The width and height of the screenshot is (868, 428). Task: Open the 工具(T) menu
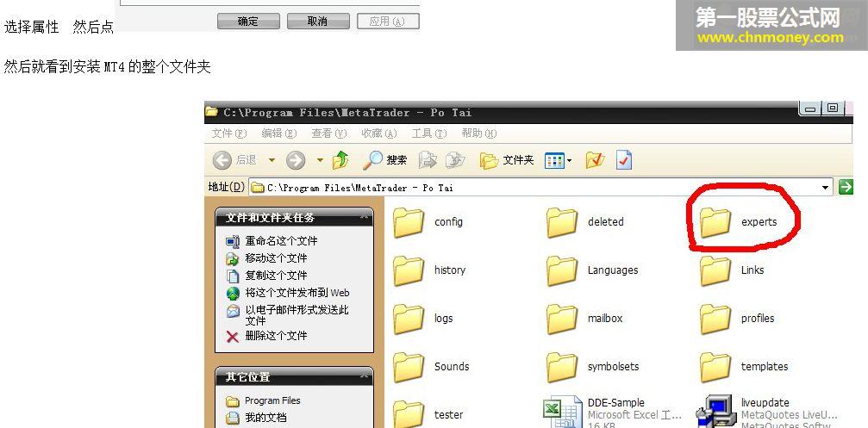tap(429, 133)
